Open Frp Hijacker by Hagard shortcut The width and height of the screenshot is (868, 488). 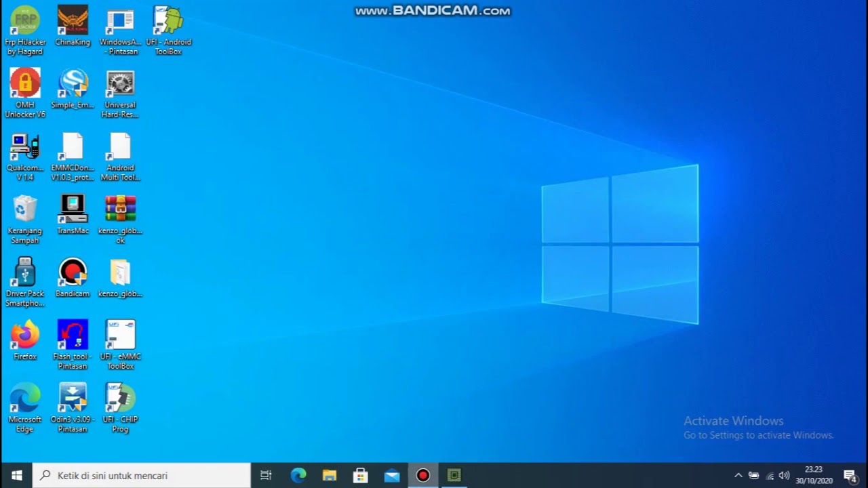(25, 30)
